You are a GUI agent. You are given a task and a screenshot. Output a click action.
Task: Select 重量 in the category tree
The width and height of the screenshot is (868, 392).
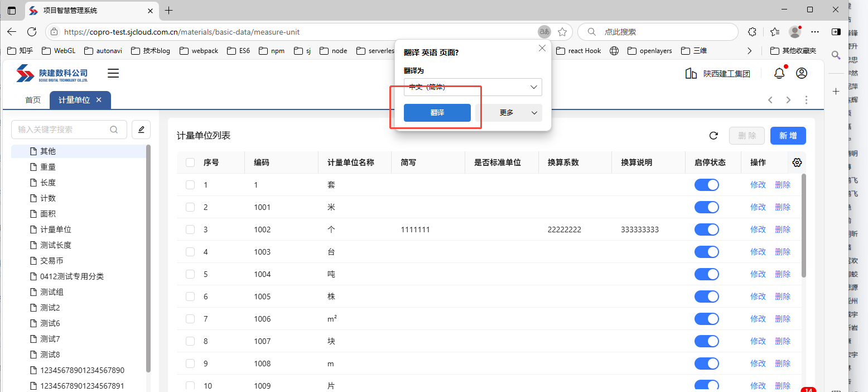click(x=48, y=167)
